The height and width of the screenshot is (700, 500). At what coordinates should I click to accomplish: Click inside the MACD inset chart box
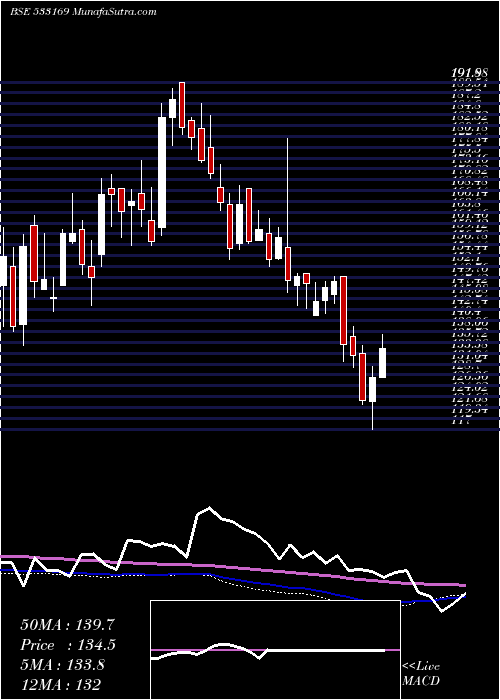point(275,650)
